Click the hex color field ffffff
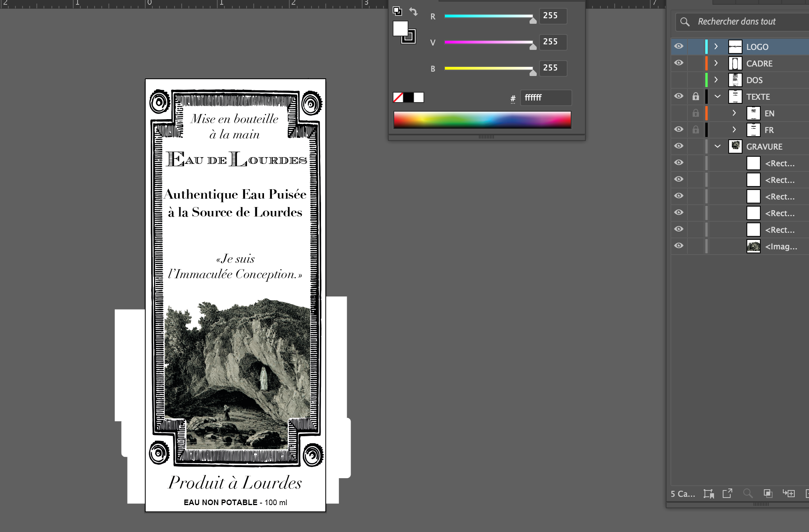This screenshot has height=532, width=809. [x=546, y=98]
